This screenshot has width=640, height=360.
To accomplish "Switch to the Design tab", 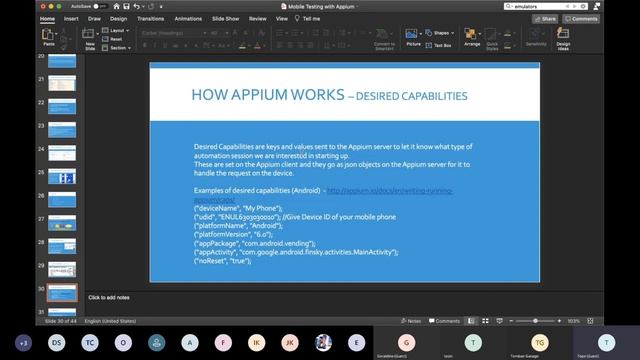I will (x=118, y=19).
